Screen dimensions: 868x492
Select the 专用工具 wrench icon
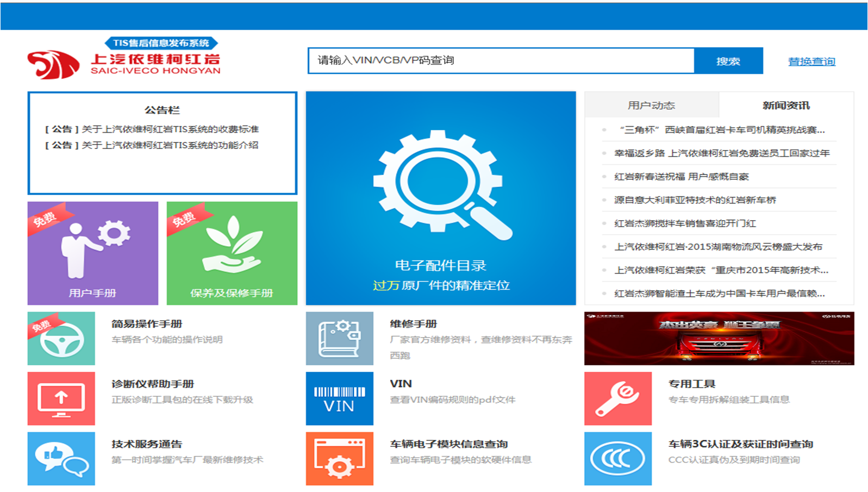617,398
